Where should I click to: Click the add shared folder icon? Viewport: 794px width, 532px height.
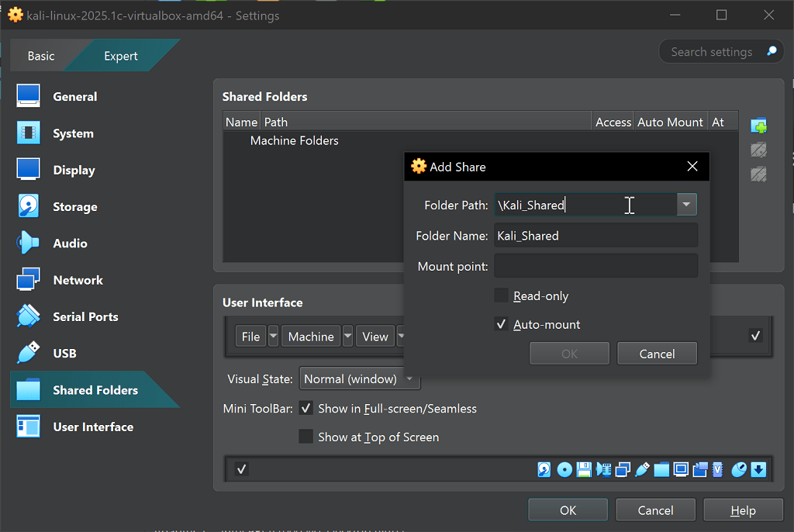(x=758, y=125)
